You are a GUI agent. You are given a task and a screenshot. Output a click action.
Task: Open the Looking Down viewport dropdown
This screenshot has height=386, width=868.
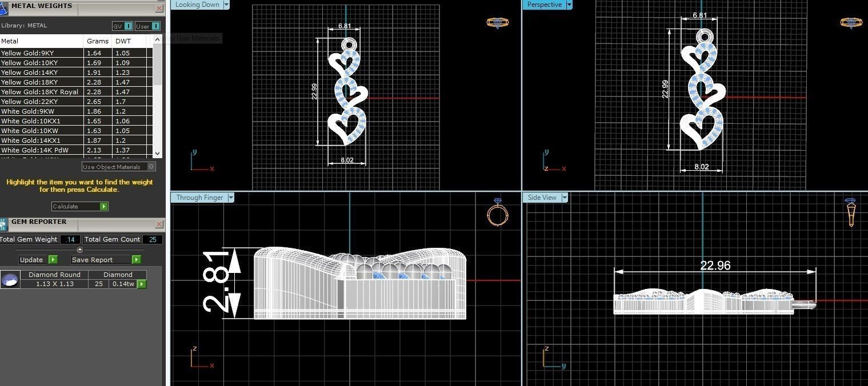click(226, 5)
